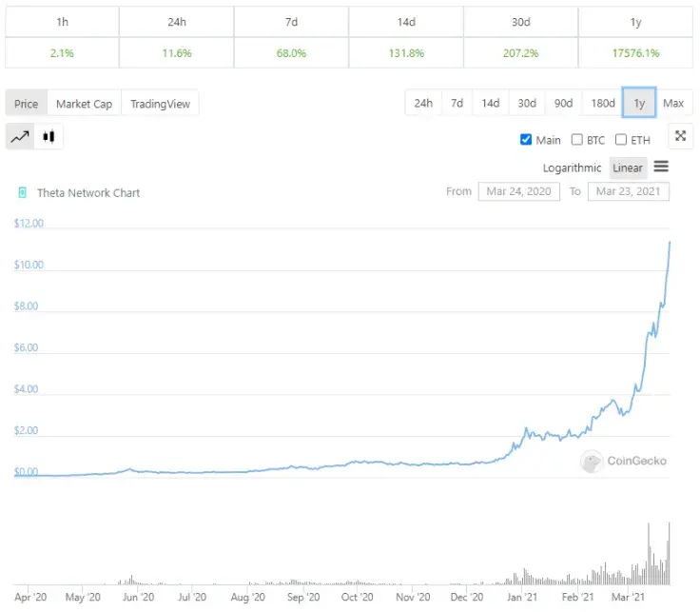The image size is (700, 612).
Task: Click the 180d range button
Action: tap(602, 103)
